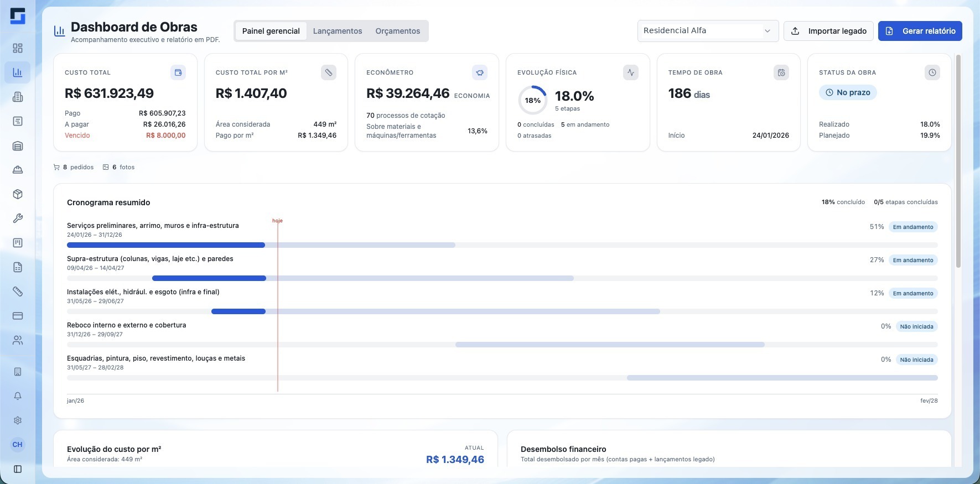
Task: Open the grid overview icon in sidebar
Action: point(18,48)
